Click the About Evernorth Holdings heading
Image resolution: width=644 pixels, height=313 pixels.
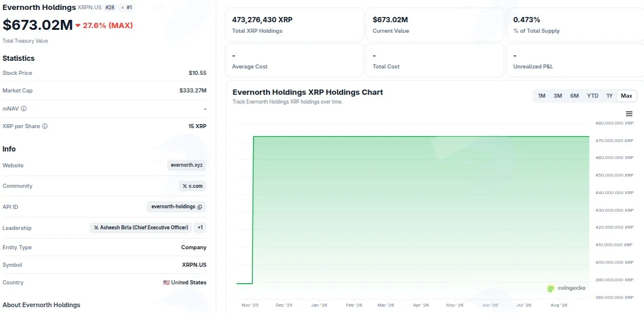41,305
